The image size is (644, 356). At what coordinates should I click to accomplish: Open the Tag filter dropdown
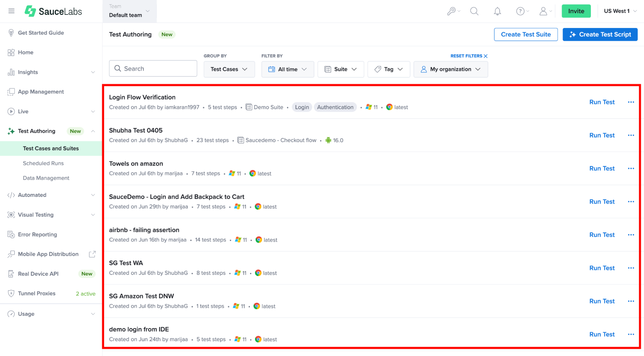[x=389, y=69]
